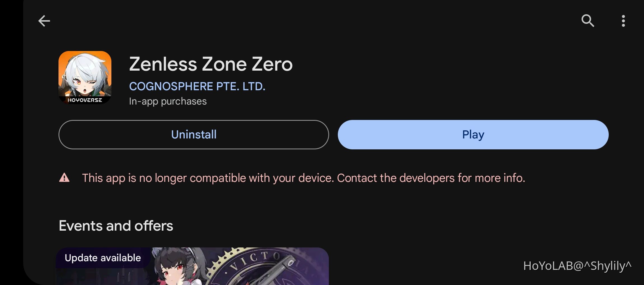Tap the Zenless Zone Zero app icon
644x285 pixels.
coord(85,77)
